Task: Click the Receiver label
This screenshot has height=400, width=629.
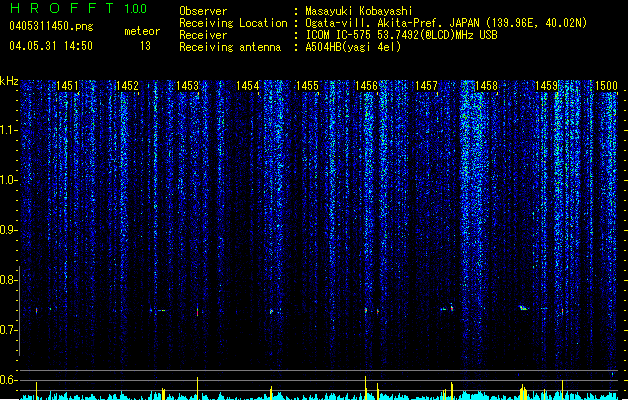Action: pos(203,35)
